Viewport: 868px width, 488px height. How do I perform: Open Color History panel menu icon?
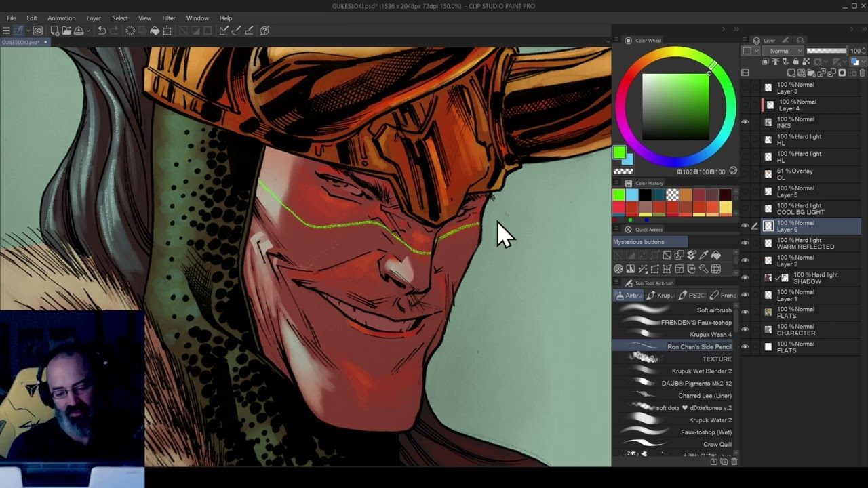click(x=617, y=183)
